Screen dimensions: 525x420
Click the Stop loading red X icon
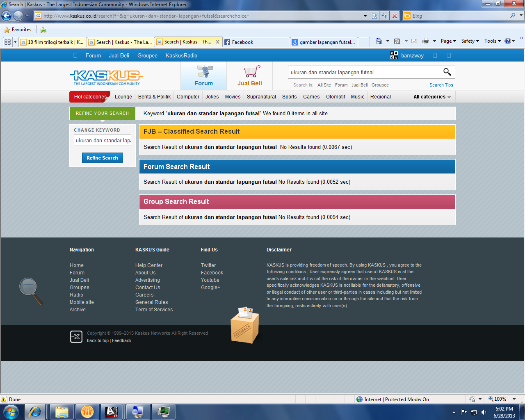[x=395, y=16]
